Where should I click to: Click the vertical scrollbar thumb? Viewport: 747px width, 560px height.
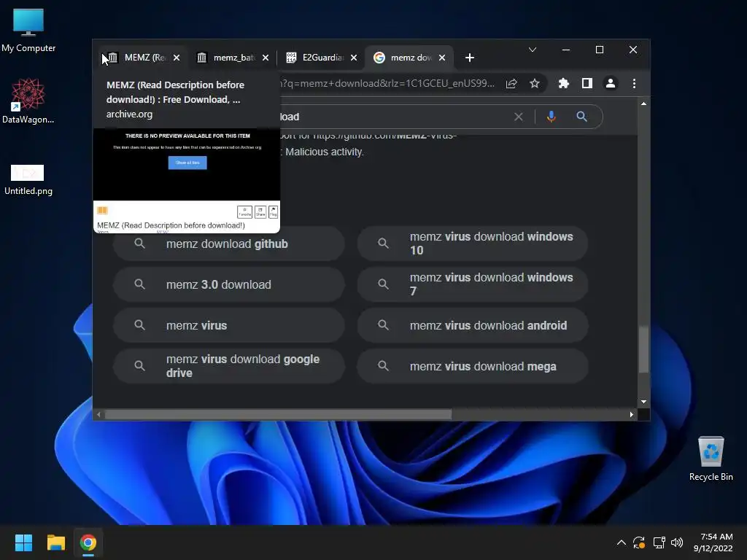tap(643, 349)
